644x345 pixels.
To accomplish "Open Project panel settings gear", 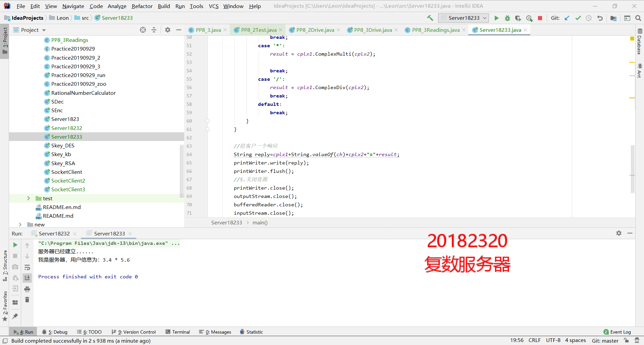I will pos(168,30).
